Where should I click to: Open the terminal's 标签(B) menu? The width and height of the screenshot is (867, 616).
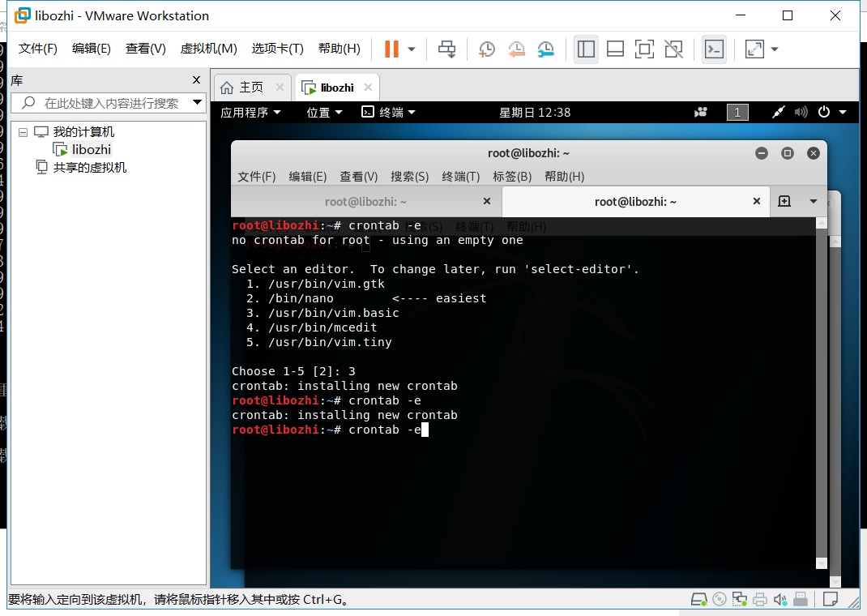click(512, 177)
